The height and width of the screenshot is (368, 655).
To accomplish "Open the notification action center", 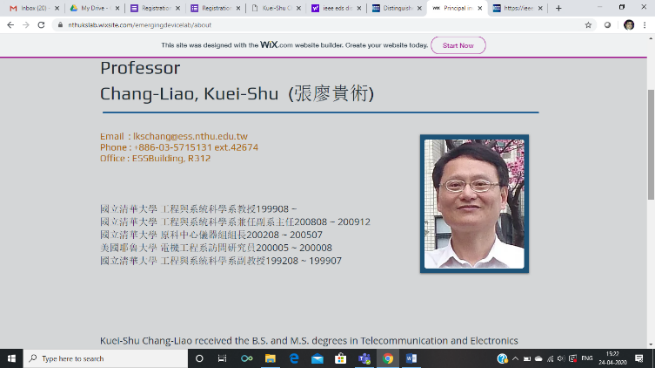I will (639, 358).
